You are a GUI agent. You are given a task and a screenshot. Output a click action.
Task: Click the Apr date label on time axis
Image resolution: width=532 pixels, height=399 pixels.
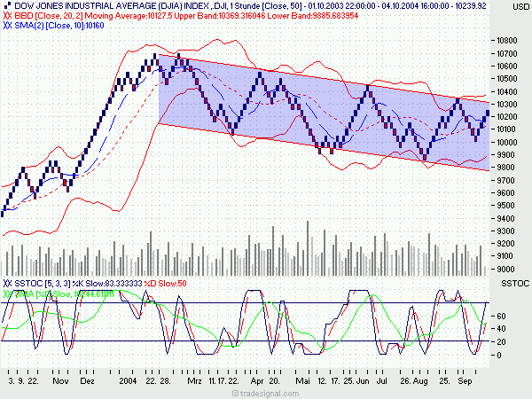point(257,381)
